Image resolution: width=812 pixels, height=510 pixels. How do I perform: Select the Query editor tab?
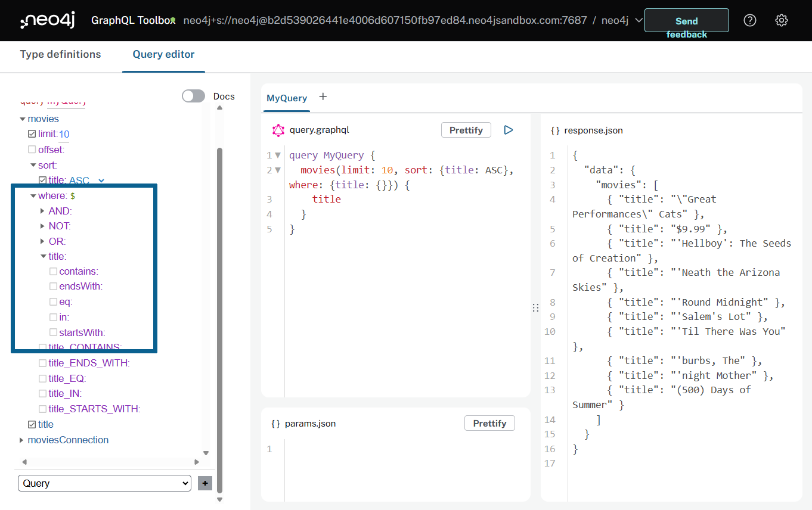coord(163,54)
